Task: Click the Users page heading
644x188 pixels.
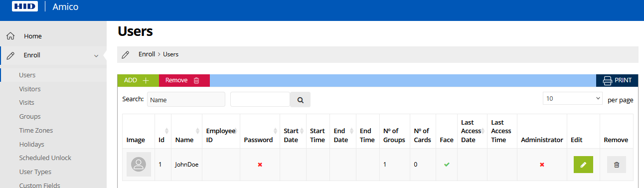Action: 135,31
